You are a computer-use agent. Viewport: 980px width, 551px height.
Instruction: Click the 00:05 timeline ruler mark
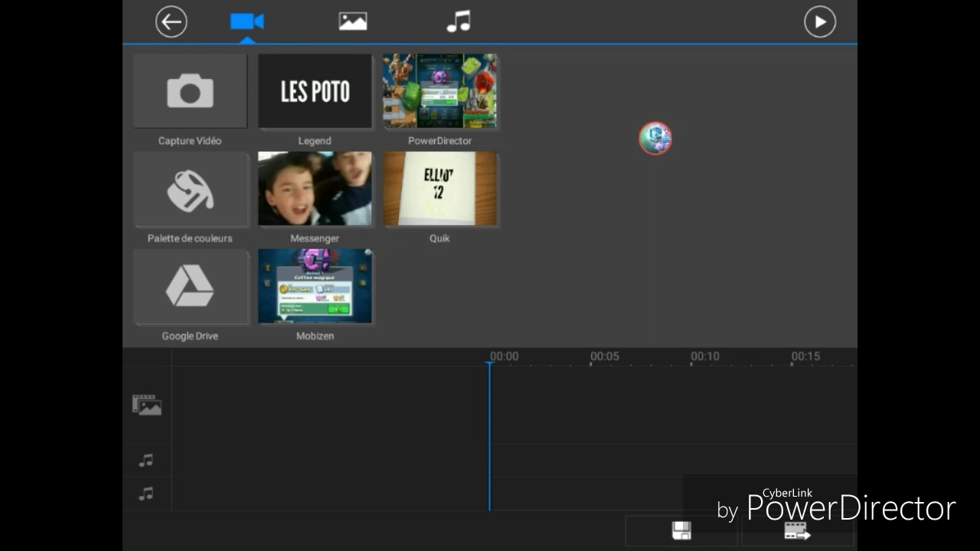point(604,356)
